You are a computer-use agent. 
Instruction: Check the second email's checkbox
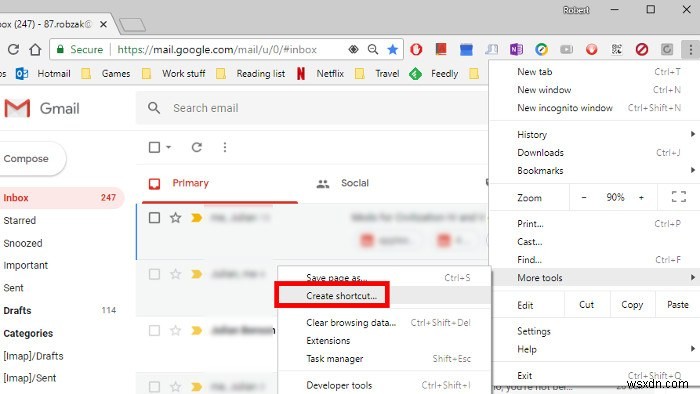click(154, 274)
